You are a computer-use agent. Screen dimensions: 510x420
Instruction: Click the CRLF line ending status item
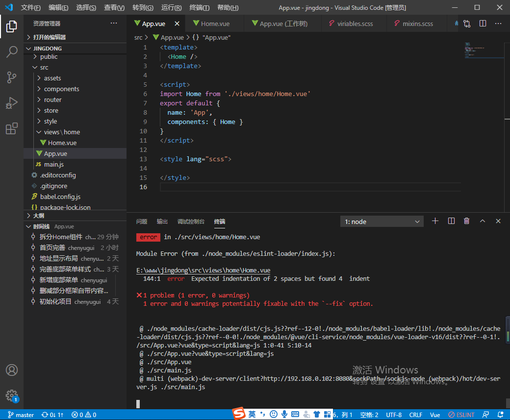click(416, 415)
